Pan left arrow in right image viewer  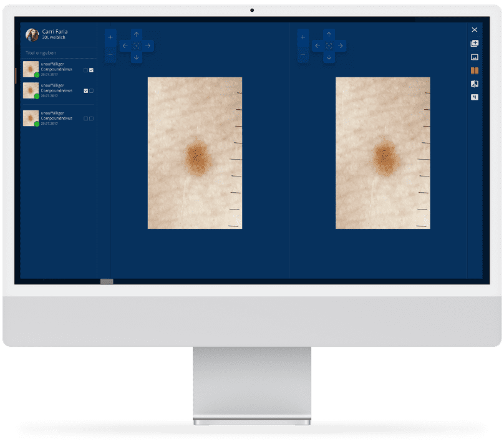[317, 46]
